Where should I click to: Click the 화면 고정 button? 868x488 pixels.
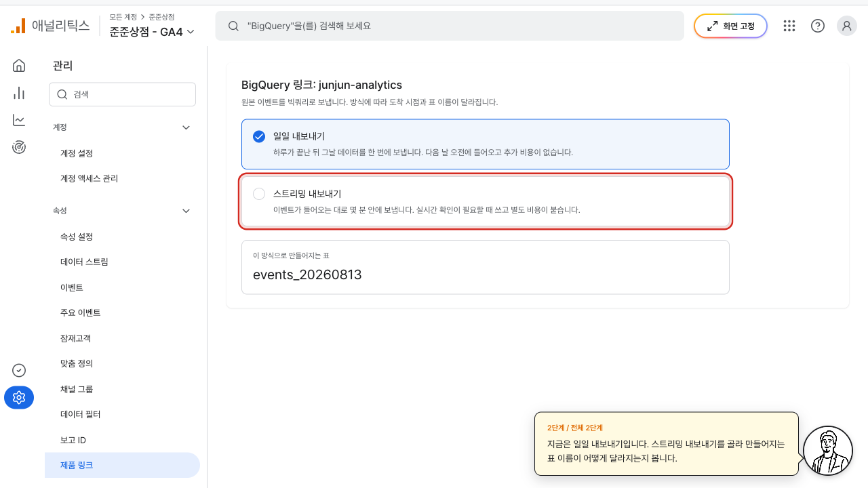point(730,26)
